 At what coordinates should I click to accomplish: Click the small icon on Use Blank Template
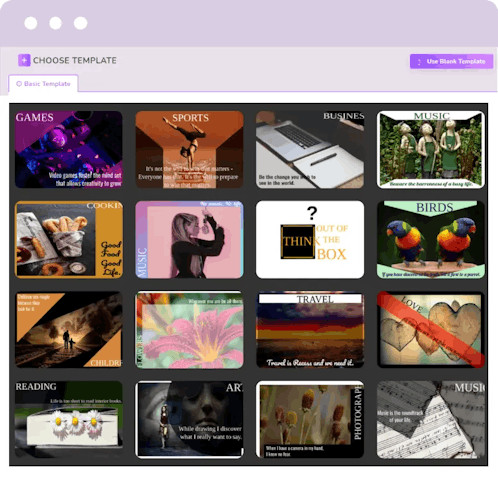(419, 62)
